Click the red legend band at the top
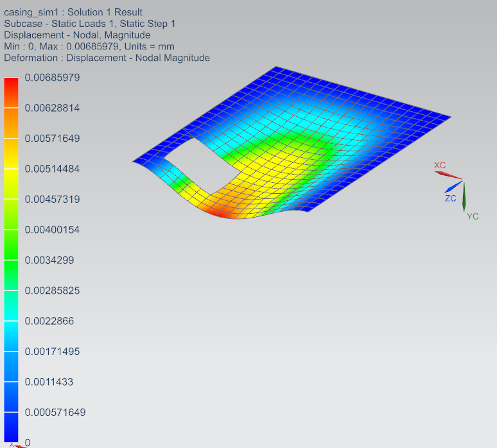The height and width of the screenshot is (448, 497). pos(11,92)
